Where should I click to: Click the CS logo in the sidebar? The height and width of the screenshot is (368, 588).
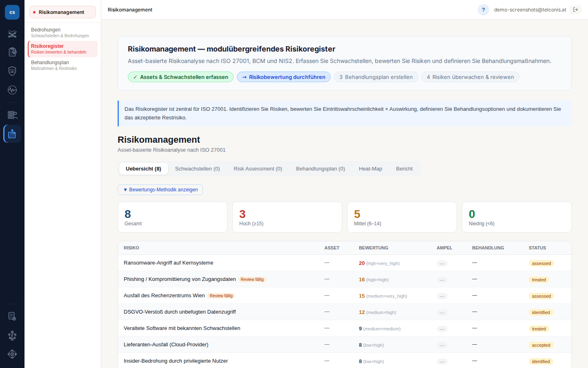(x=12, y=12)
